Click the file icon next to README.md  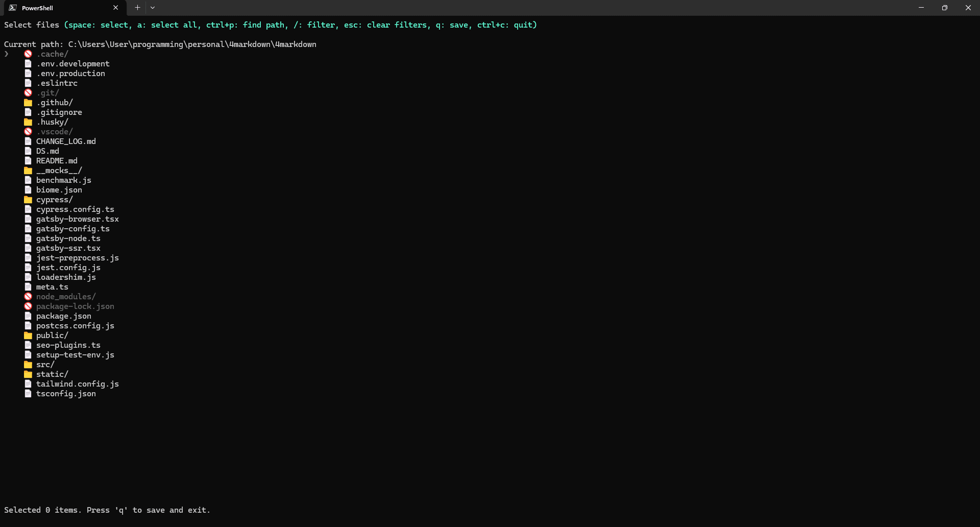point(28,160)
